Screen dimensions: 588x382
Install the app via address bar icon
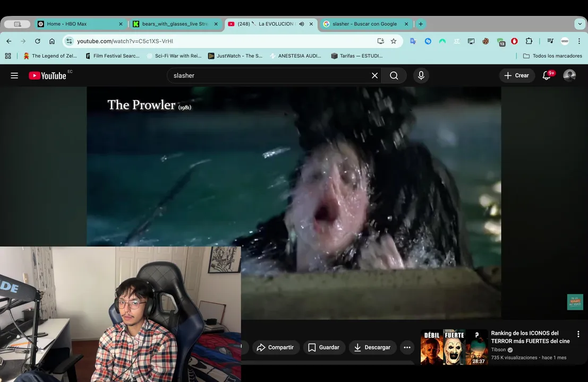381,41
